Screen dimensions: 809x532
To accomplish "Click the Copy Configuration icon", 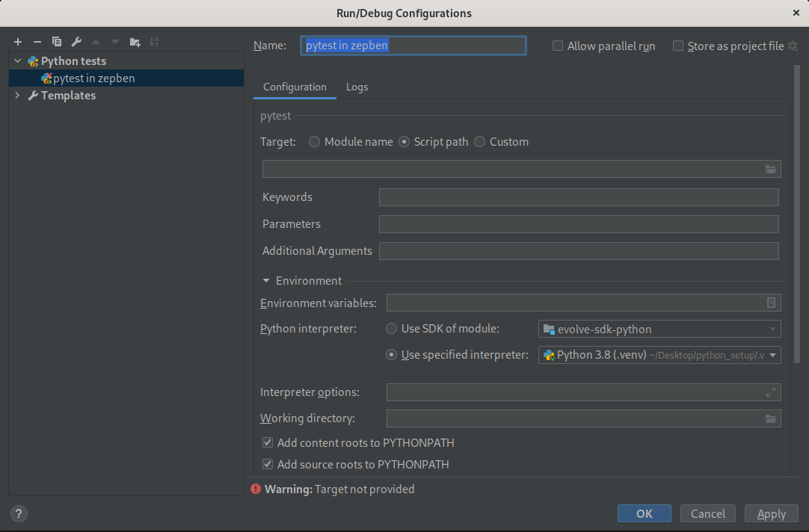I will [x=57, y=42].
